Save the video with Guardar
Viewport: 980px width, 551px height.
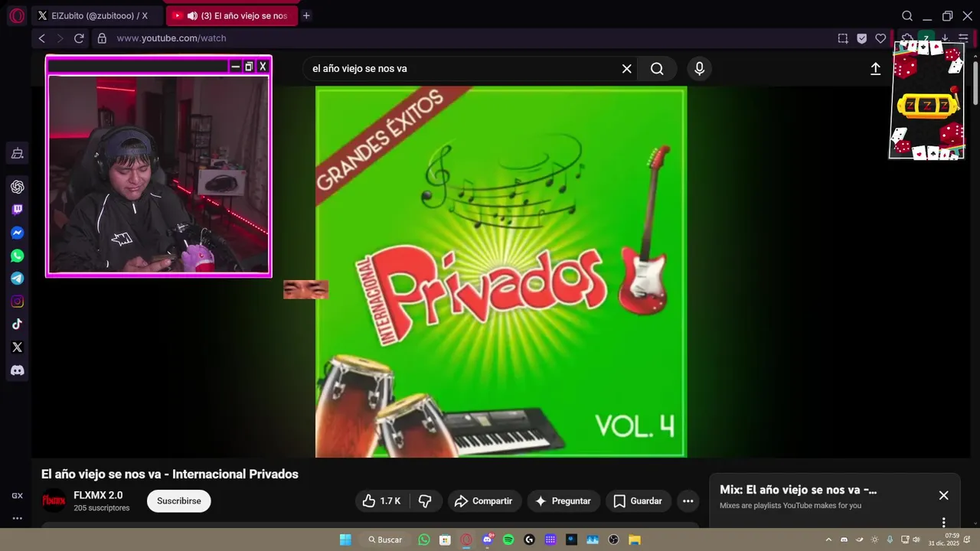click(638, 501)
